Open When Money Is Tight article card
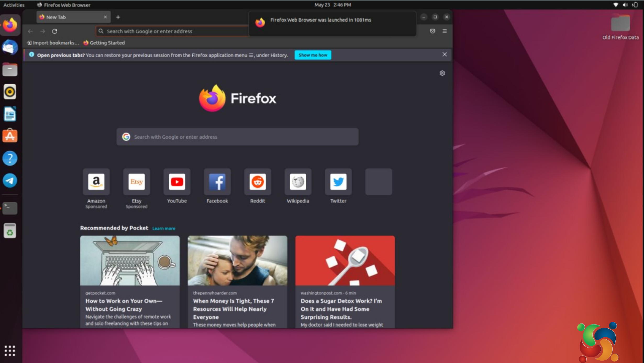Image resolution: width=644 pixels, height=363 pixels. tap(237, 282)
